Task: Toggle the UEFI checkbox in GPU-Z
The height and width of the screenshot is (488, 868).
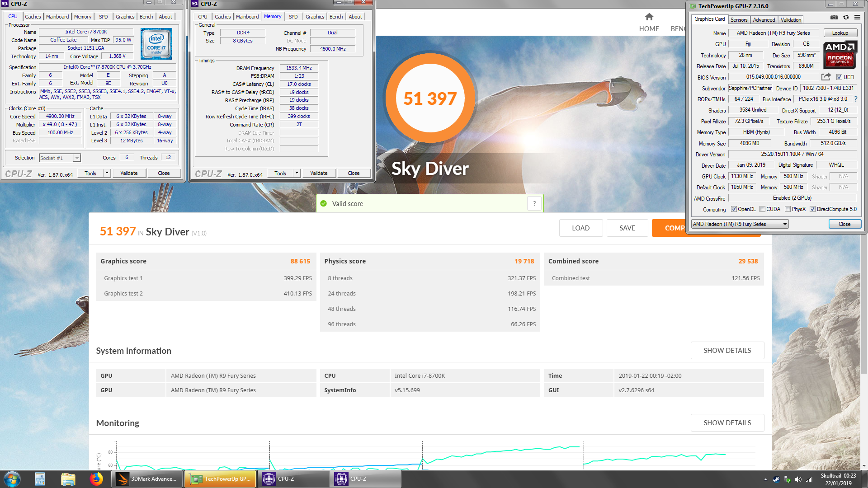Action: point(839,77)
